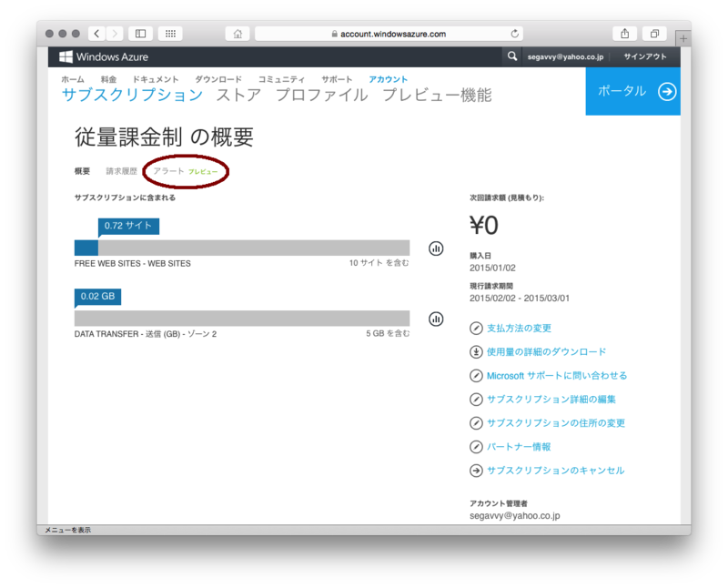The height and width of the screenshot is (588, 728).
Task: Switch to the プレビュー機能 section tab
Action: pyautogui.click(x=437, y=95)
